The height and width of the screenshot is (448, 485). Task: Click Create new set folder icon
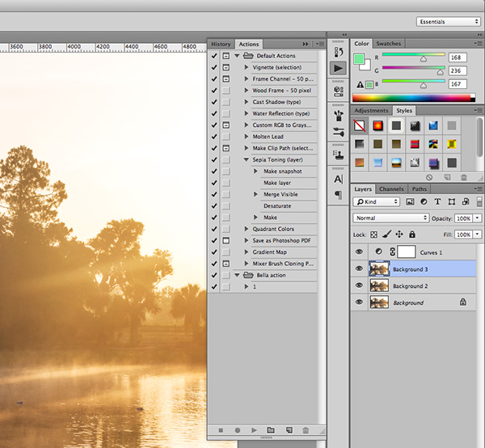coord(270,430)
